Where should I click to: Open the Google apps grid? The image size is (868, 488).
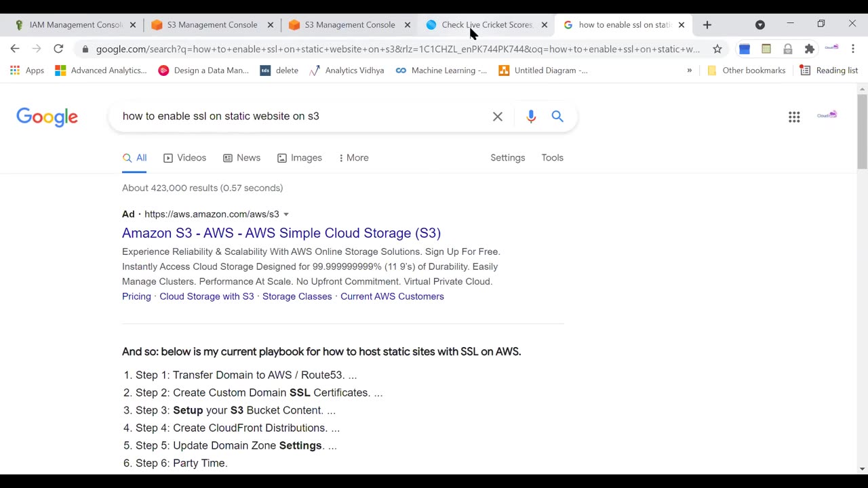(x=794, y=117)
